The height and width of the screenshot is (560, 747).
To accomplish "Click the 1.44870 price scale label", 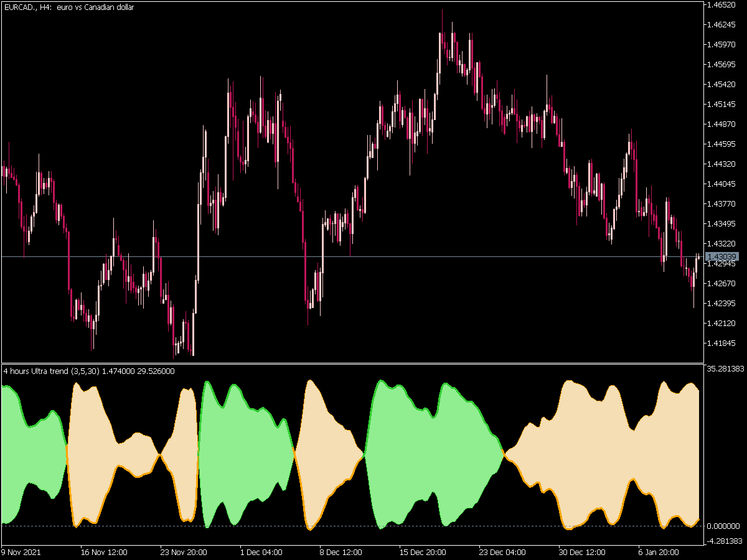I will (x=722, y=124).
